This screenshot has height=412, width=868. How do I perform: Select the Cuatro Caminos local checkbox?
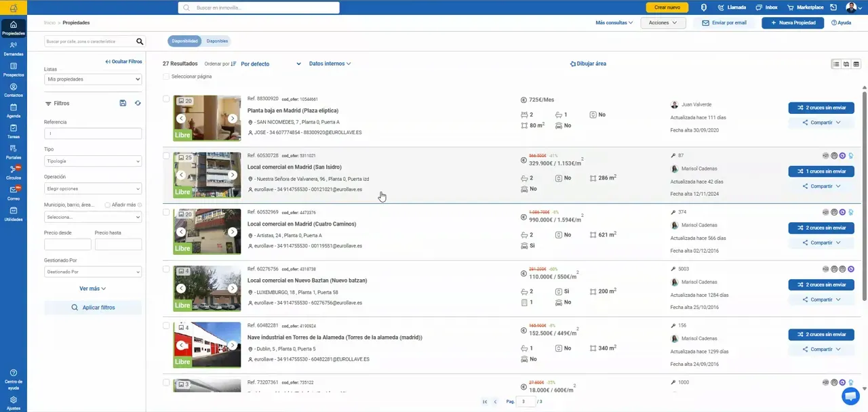pos(166,212)
